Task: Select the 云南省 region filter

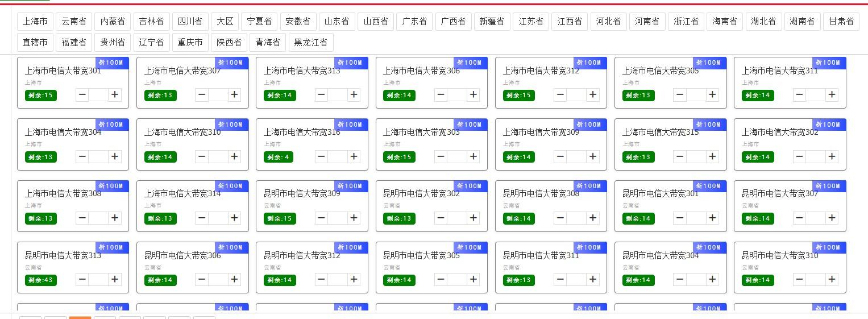Action: [x=74, y=22]
